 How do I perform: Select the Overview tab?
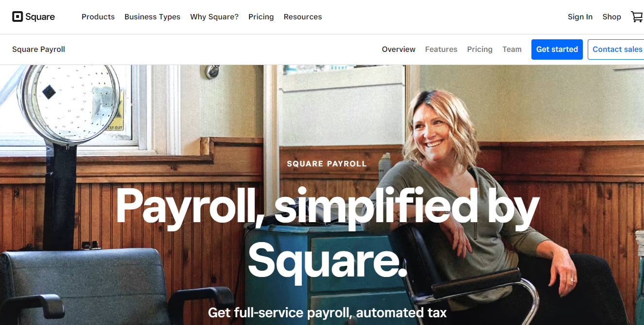398,49
